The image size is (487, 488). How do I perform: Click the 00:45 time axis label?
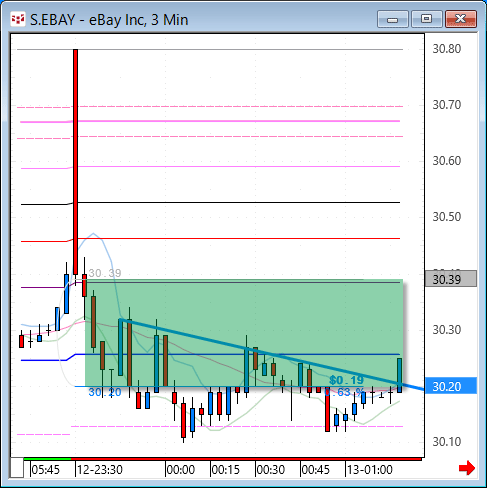(315, 470)
